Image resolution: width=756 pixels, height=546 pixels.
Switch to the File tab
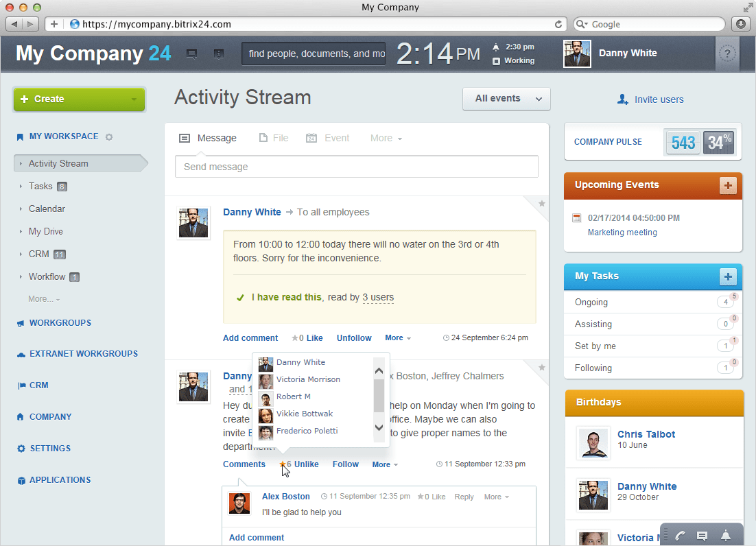(273, 139)
